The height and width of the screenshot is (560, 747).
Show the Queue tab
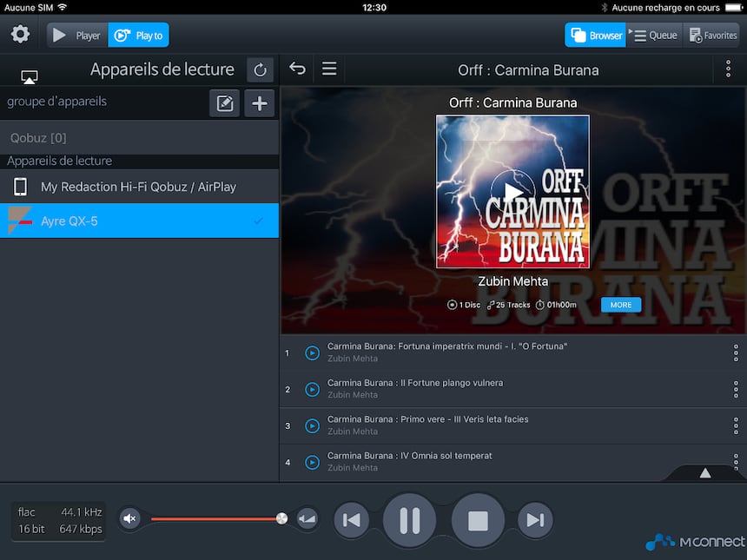[655, 36]
